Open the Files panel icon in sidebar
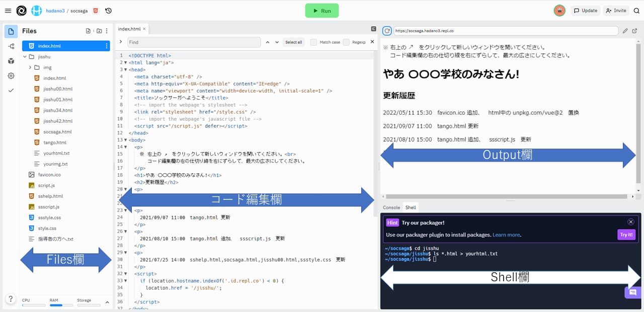The image size is (644, 312). (11, 31)
